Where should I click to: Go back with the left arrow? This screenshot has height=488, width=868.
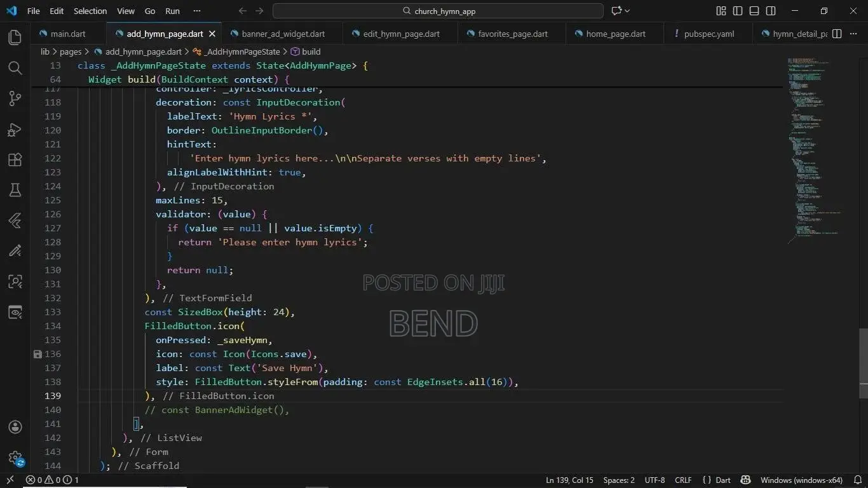[242, 11]
